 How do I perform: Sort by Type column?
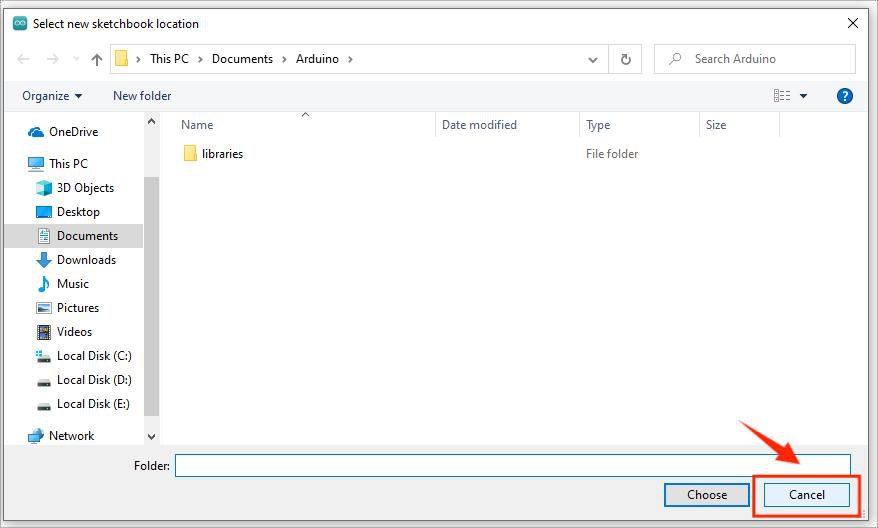[x=598, y=125]
